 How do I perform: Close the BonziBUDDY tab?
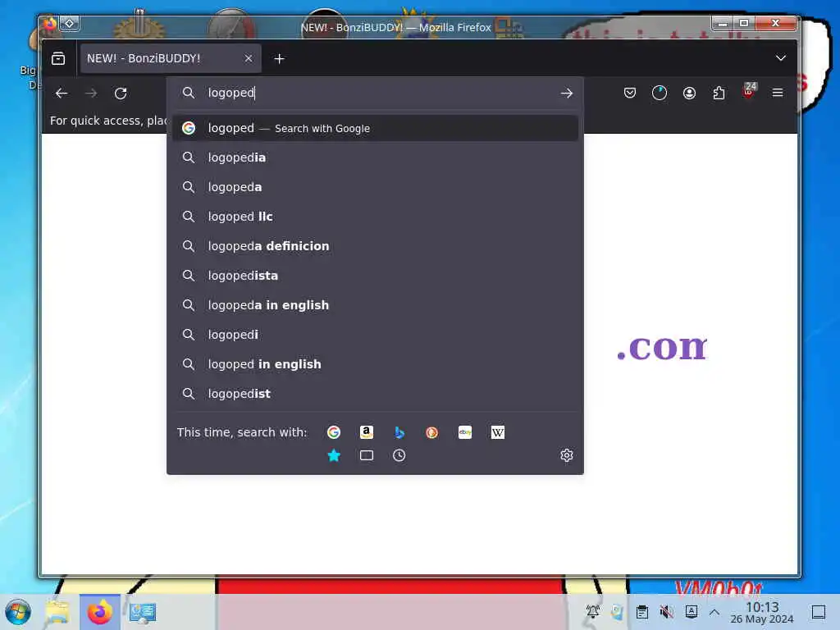[249, 58]
